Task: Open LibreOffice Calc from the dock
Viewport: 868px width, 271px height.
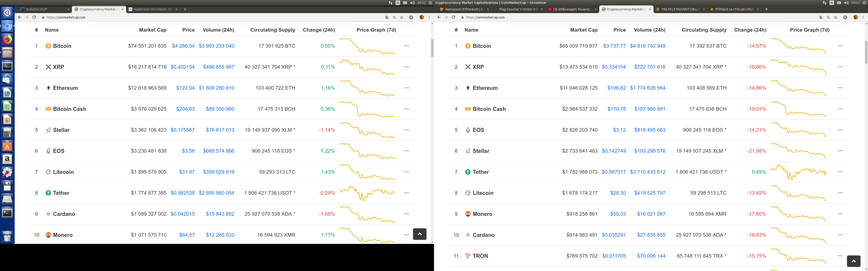Action: 7,106
